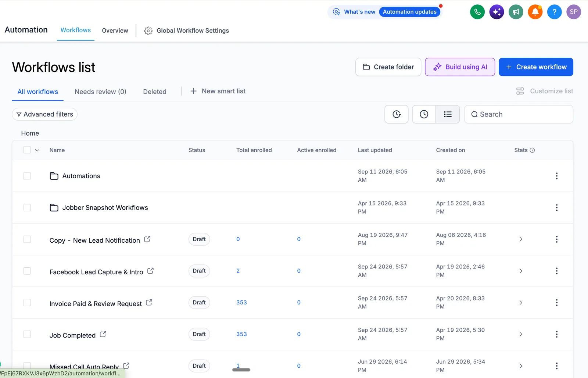Select the All workflows tab
Image resolution: width=588 pixels, height=378 pixels.
38,92
